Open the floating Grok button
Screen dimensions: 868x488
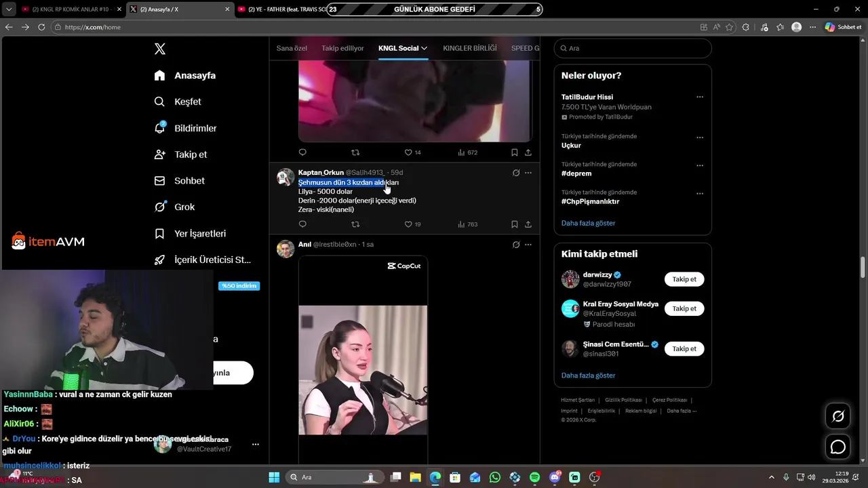click(x=838, y=416)
